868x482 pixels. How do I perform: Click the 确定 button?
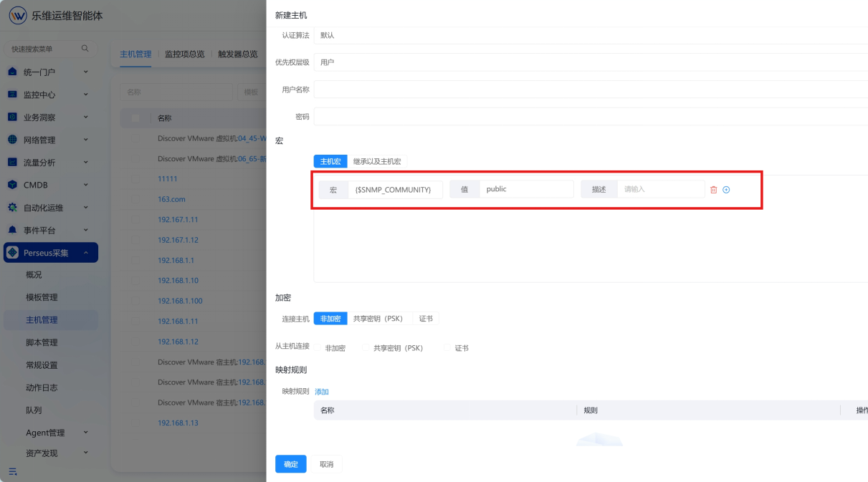click(291, 464)
